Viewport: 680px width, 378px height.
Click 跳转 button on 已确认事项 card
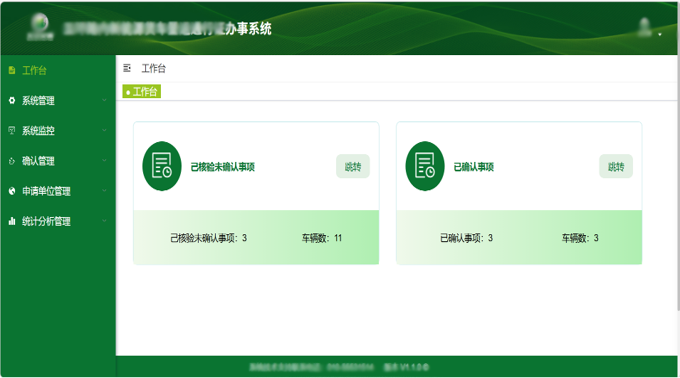[616, 166]
